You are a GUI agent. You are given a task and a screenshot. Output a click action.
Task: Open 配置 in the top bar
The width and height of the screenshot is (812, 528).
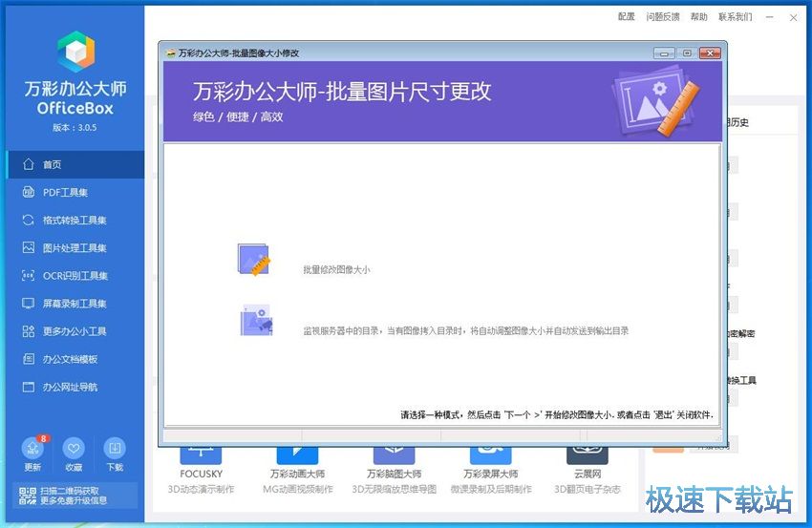626,17
